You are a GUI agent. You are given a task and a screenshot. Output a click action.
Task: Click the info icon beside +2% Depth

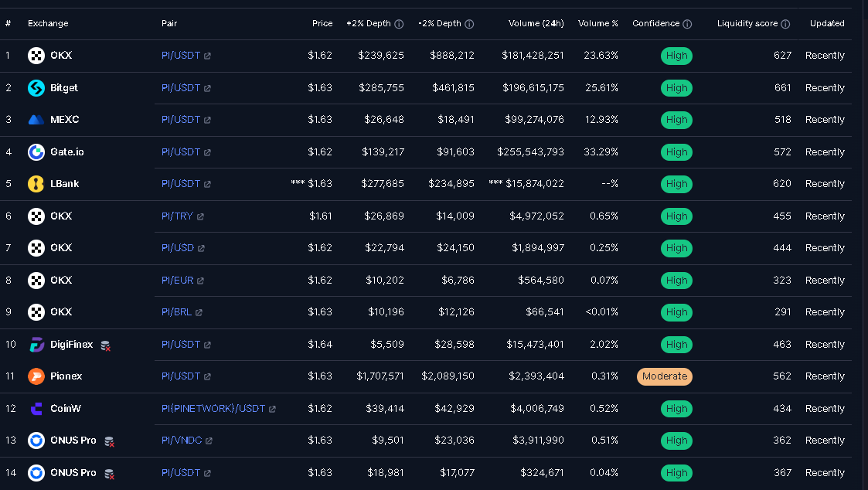(x=399, y=24)
